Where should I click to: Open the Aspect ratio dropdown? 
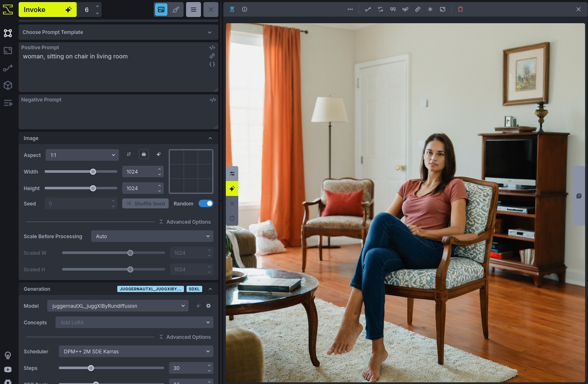click(x=82, y=155)
